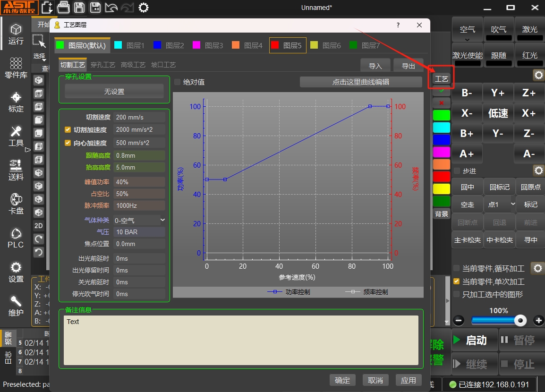Open the 点1 point dropdown
Image resolution: width=545 pixels, height=392 pixels.
pos(500,205)
